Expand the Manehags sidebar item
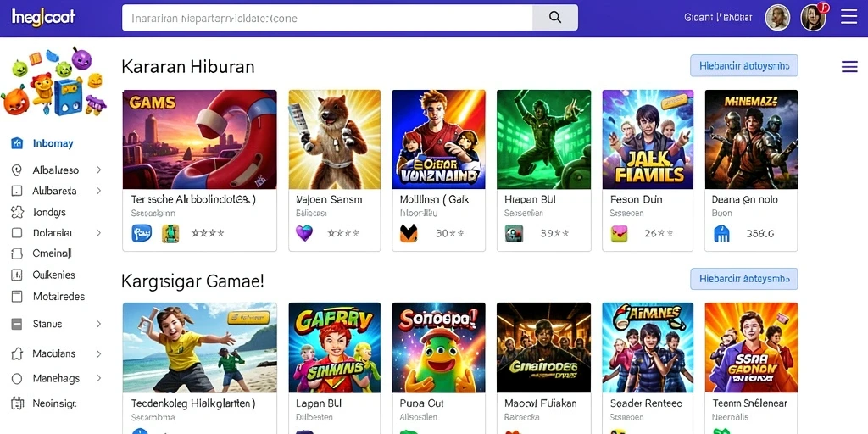 pos(99,379)
